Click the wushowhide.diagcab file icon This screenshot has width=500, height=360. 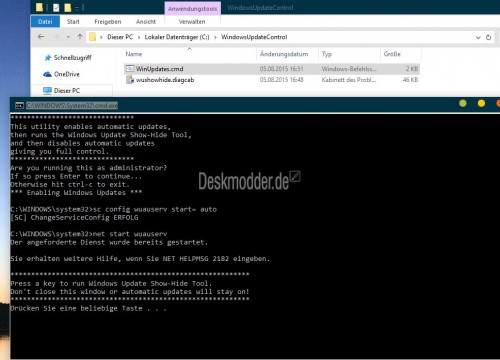tap(130, 80)
